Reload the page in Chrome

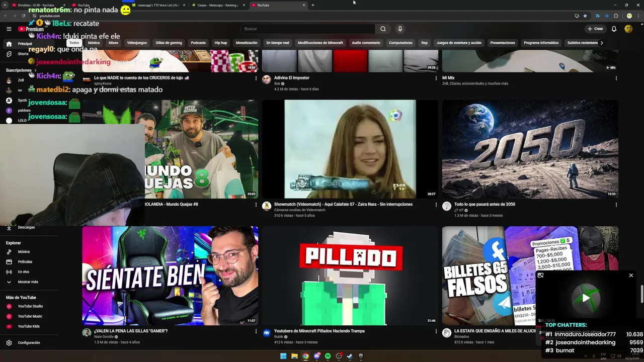point(24,16)
